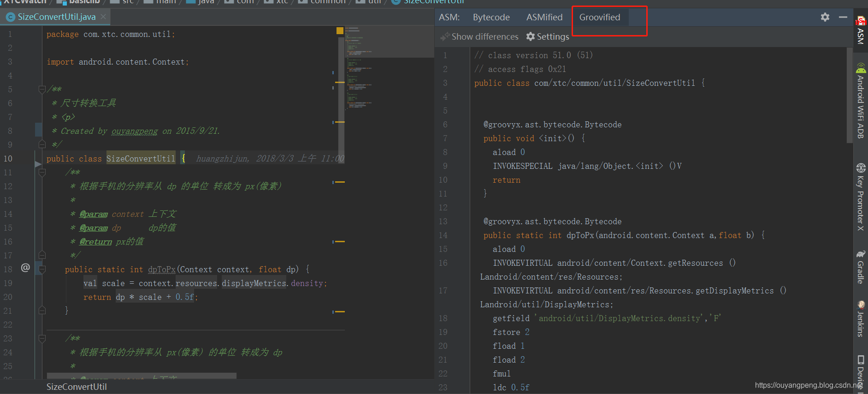Viewport: 868px width, 394px height.
Task: Click 'public void <init>()' in ASM panel
Action: [x=534, y=138]
